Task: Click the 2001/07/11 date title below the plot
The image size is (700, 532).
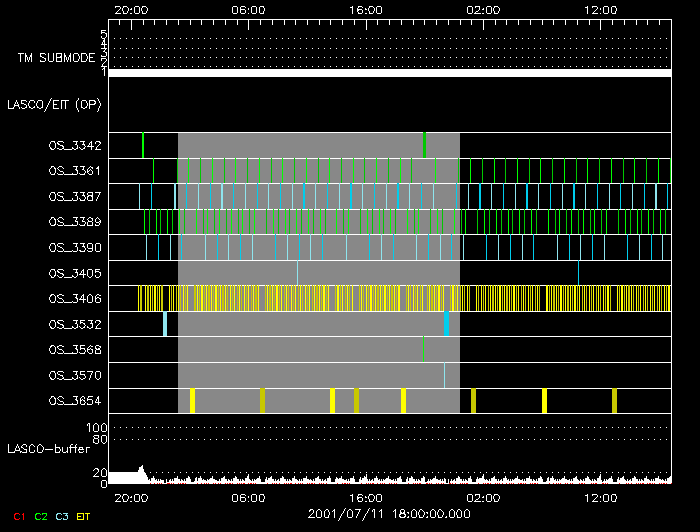Action: [x=387, y=514]
